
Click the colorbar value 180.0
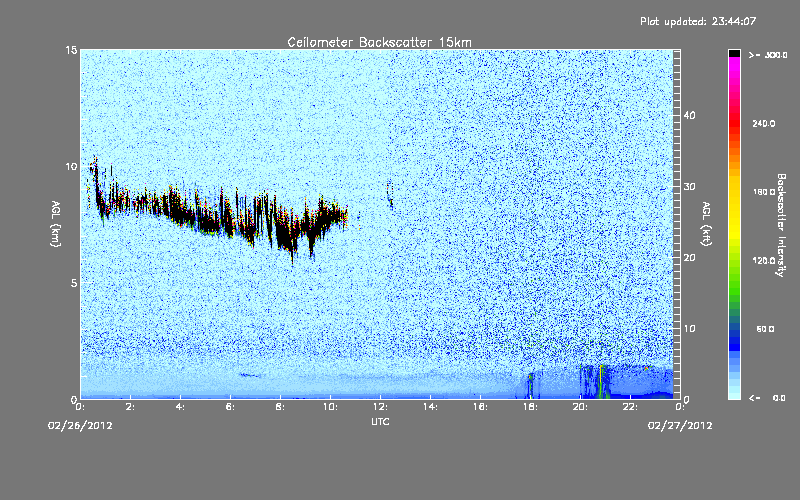764,192
